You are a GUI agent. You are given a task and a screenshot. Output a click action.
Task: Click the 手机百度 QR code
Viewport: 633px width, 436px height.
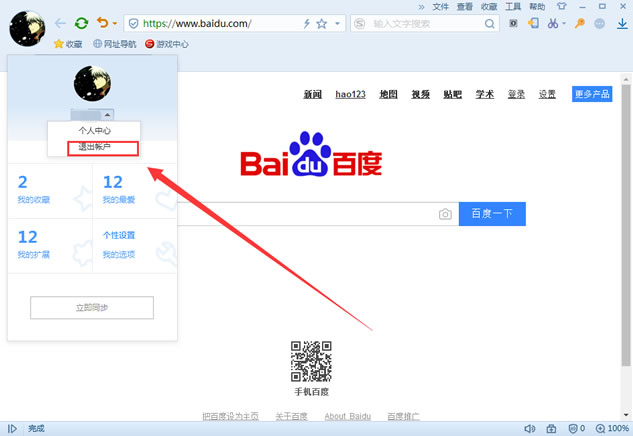(311, 361)
